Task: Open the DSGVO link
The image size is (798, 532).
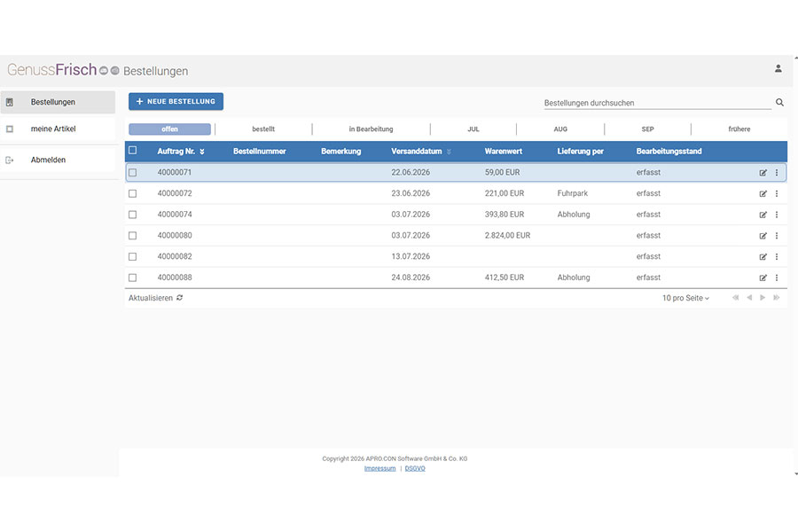Action: pos(415,468)
